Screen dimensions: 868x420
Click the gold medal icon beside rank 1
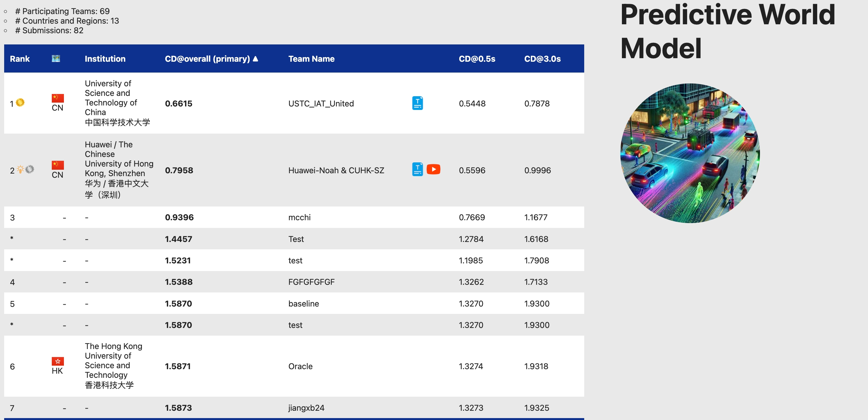20,103
